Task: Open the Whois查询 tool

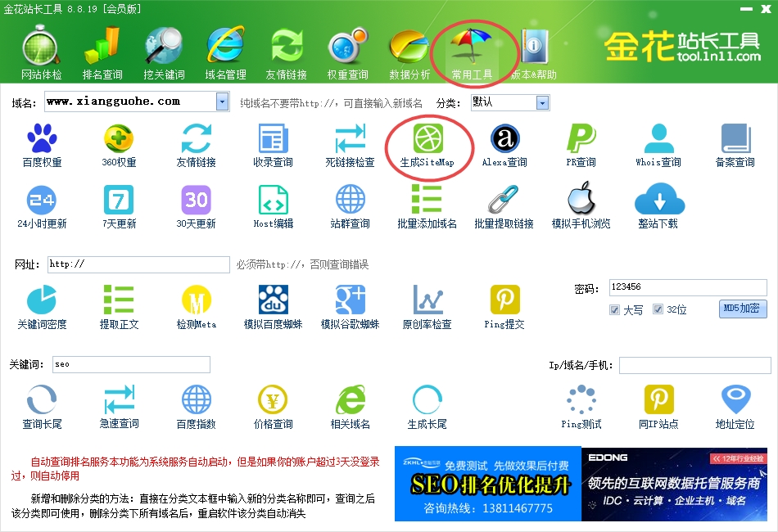Action: [658, 140]
